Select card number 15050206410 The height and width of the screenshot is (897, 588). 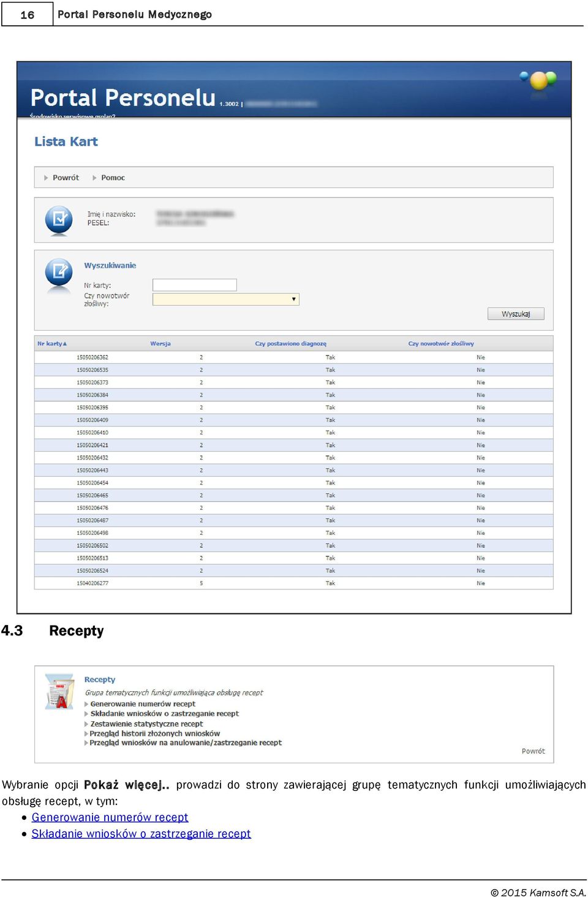click(x=92, y=433)
